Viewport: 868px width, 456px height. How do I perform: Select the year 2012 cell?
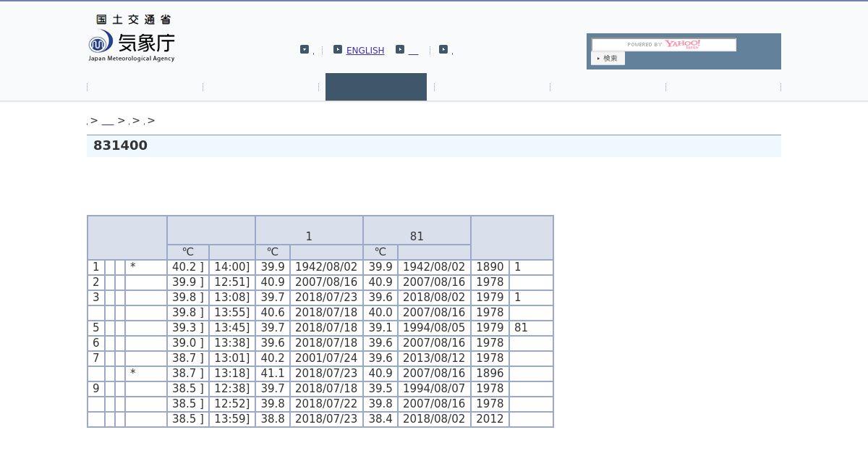[x=490, y=419]
